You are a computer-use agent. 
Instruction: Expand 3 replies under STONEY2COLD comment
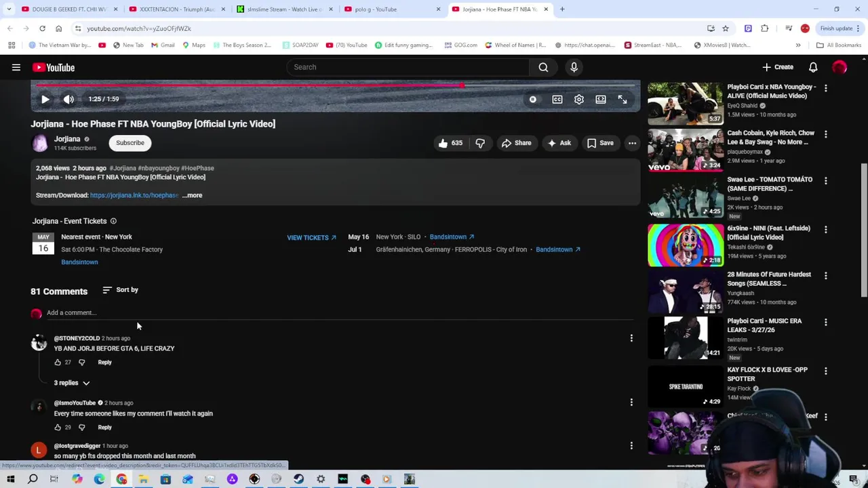coord(72,383)
